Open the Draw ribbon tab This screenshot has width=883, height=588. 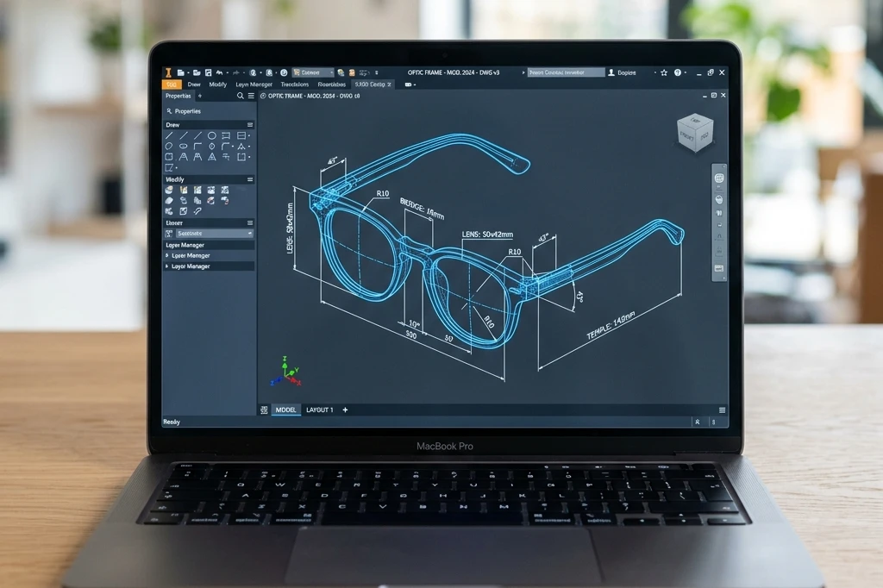pos(194,84)
